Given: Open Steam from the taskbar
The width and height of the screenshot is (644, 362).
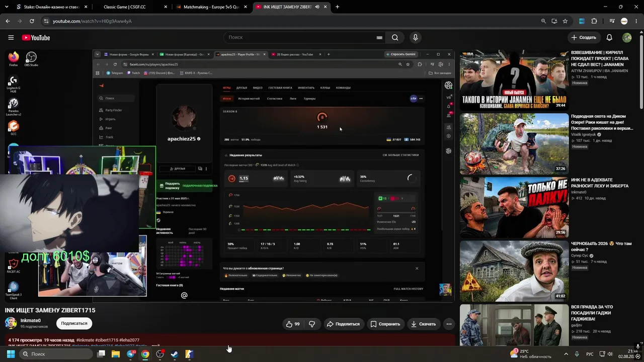Looking at the screenshot, I should point(175,354).
